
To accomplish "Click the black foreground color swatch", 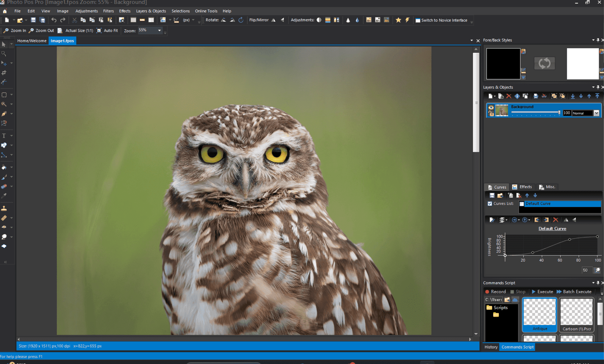I will pyautogui.click(x=503, y=63).
